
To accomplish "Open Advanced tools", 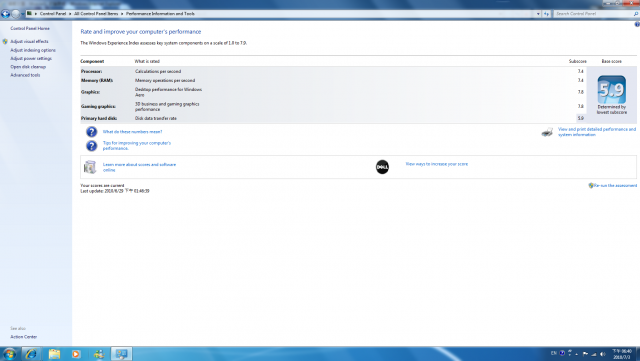I will coord(25,75).
